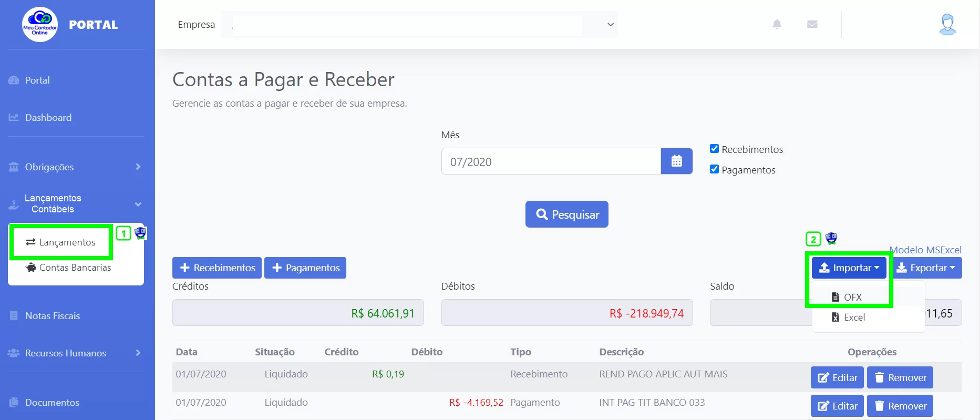Click the PORTAL title text in sidebar
Screen dimensions: 980x420
94,25
